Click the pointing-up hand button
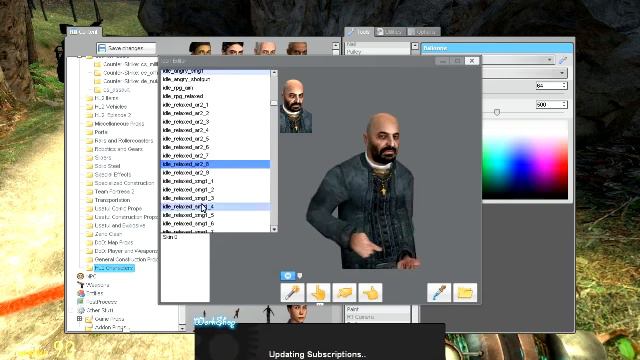This screenshot has width=640, height=360. (x=318, y=293)
